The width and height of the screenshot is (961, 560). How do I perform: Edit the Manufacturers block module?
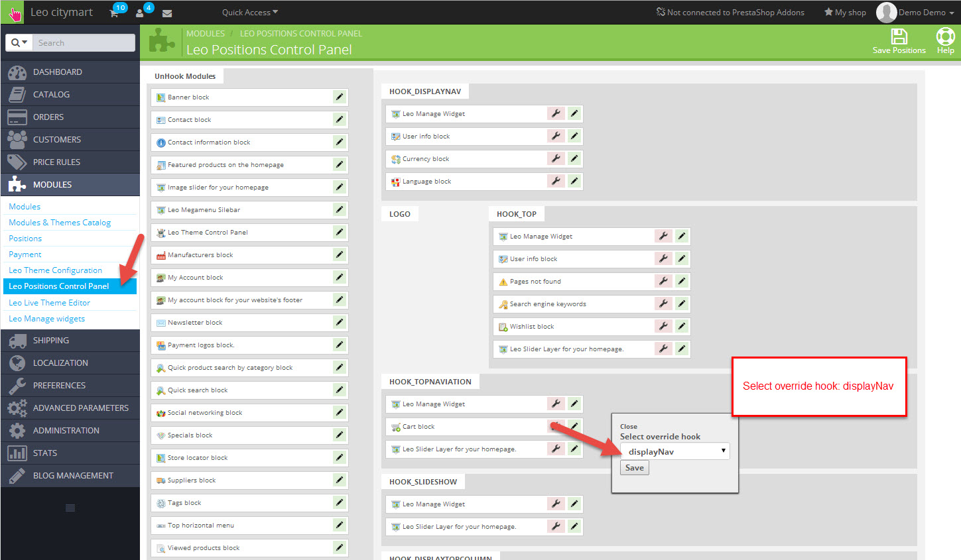340,255
